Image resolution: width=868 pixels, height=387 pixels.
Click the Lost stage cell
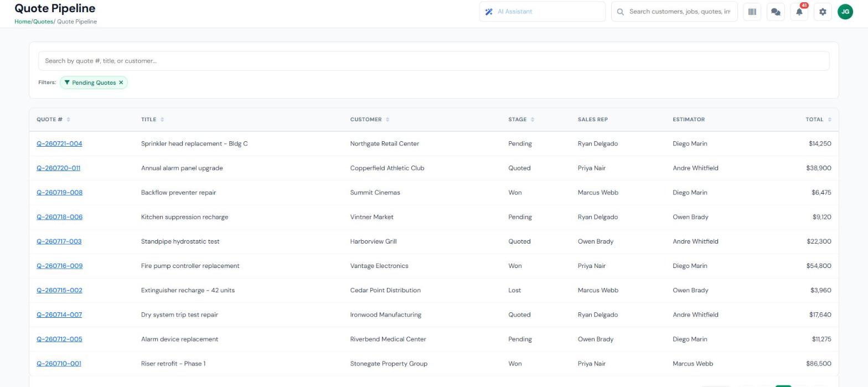click(x=514, y=290)
